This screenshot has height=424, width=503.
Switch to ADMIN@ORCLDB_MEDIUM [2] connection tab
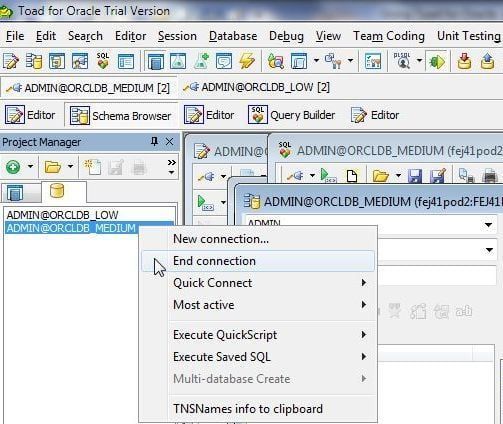pyautogui.click(x=88, y=88)
